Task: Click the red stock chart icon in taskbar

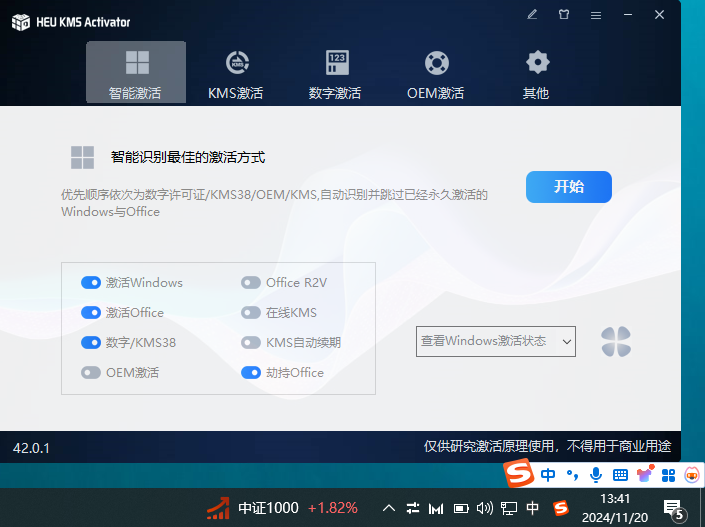Action: (x=219, y=509)
